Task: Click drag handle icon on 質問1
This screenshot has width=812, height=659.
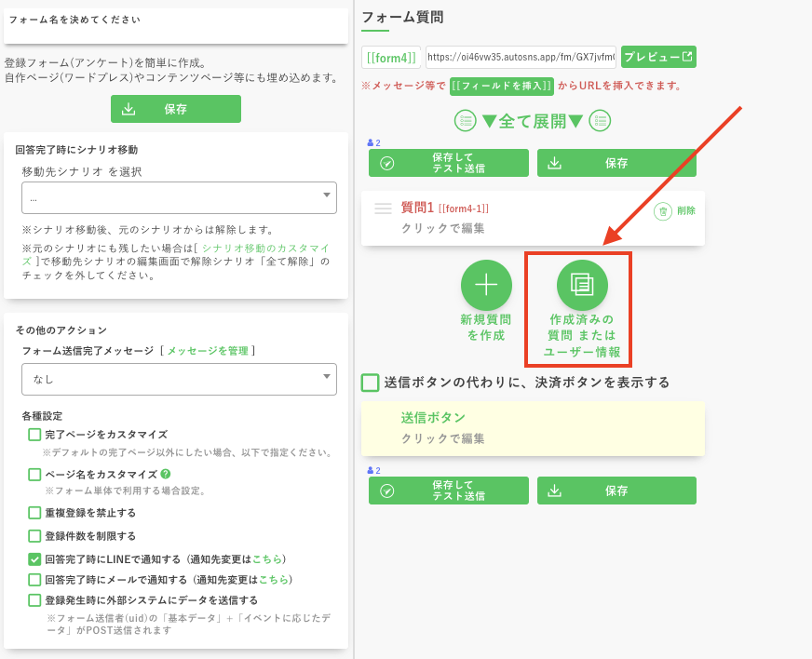Action: tap(383, 208)
